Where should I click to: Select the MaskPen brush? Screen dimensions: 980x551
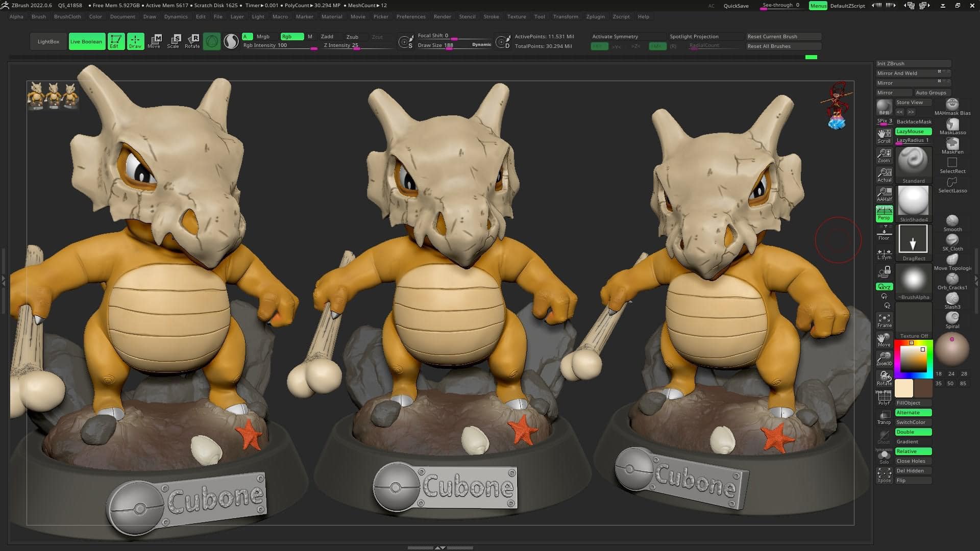tap(952, 146)
